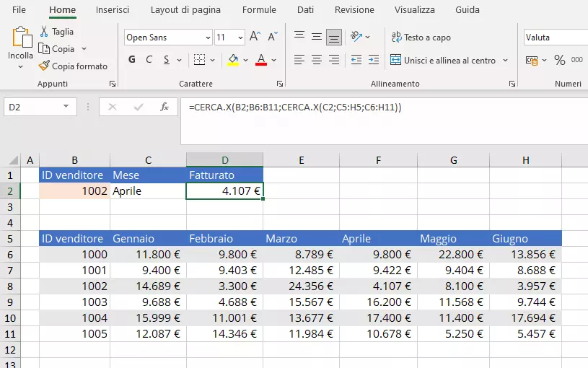Image resolution: width=588 pixels, height=368 pixels.
Task: Apply yellow fill color bucket
Action: 233,60
